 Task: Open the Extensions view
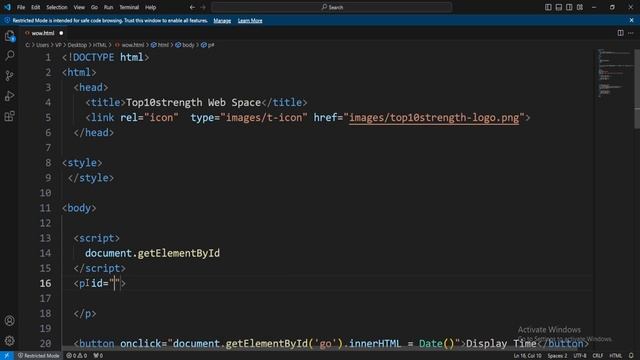pos(9,116)
